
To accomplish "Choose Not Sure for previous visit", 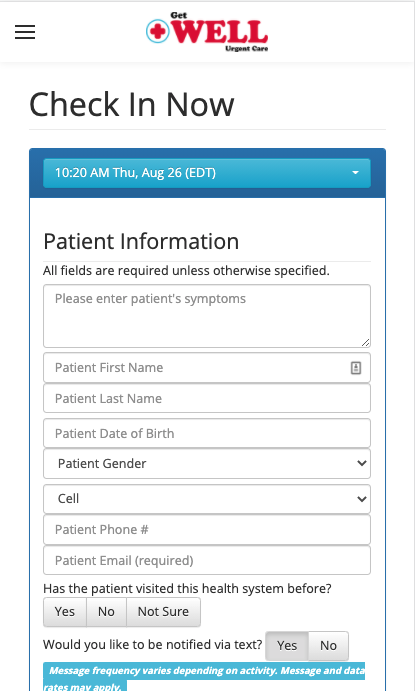I will [x=163, y=612].
